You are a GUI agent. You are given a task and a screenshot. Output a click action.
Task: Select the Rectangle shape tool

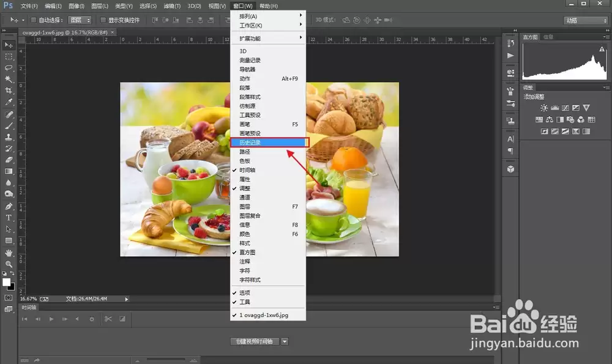9,240
